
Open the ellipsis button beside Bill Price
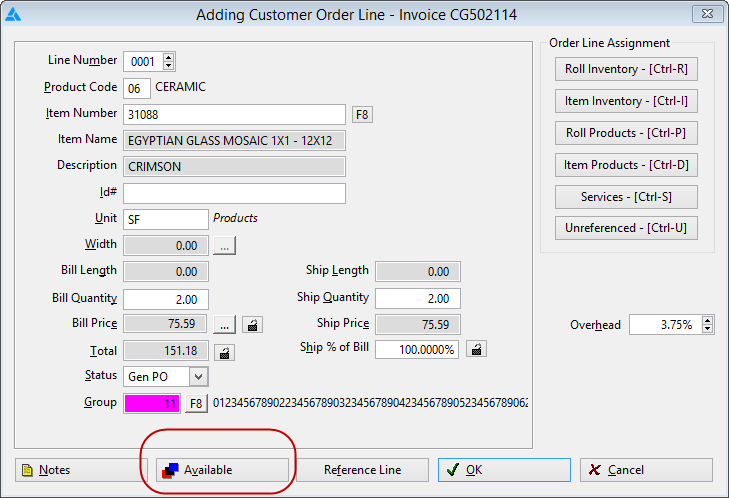pos(225,325)
